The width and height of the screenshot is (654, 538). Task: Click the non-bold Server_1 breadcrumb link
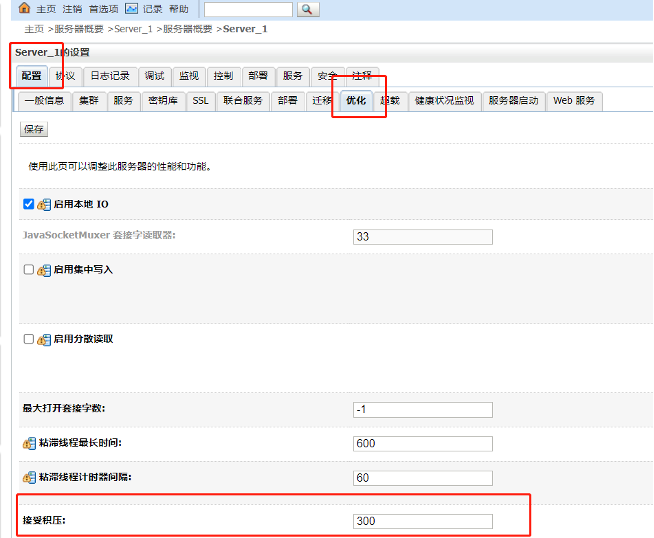pyautogui.click(x=133, y=29)
